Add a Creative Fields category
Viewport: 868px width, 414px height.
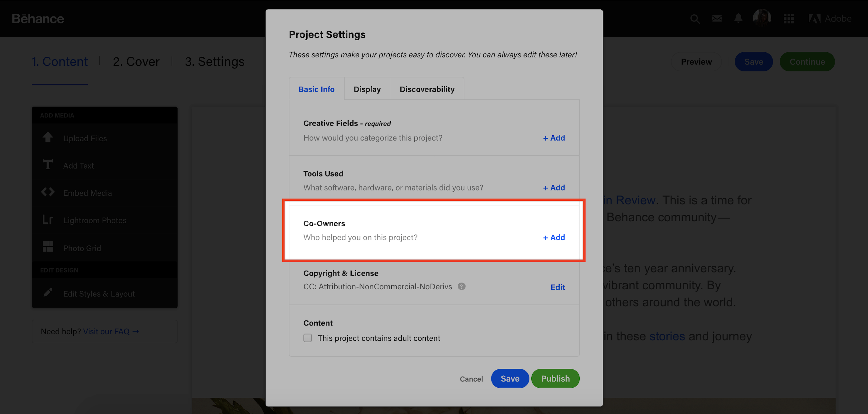[x=554, y=138]
